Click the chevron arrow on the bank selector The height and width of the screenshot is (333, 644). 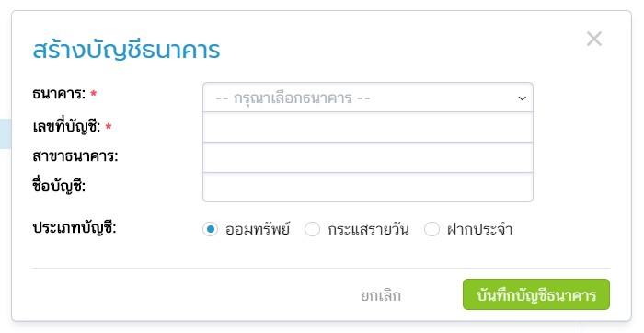tap(522, 98)
